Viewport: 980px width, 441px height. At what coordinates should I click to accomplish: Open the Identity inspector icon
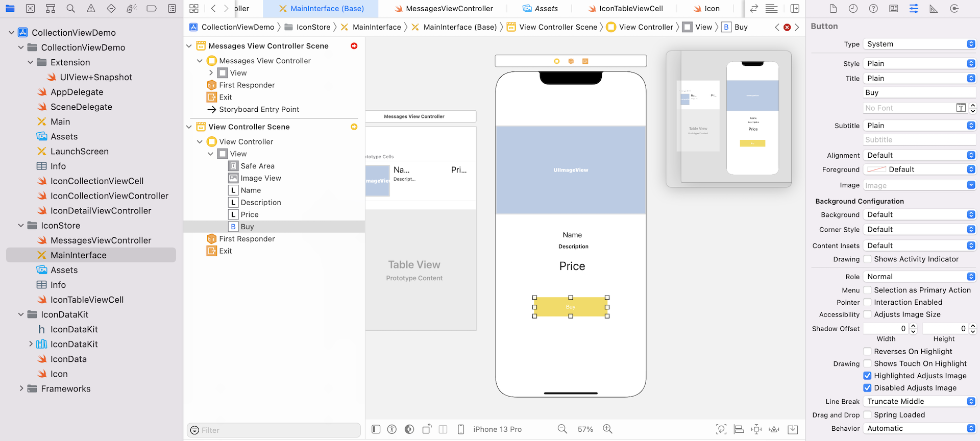pyautogui.click(x=894, y=9)
